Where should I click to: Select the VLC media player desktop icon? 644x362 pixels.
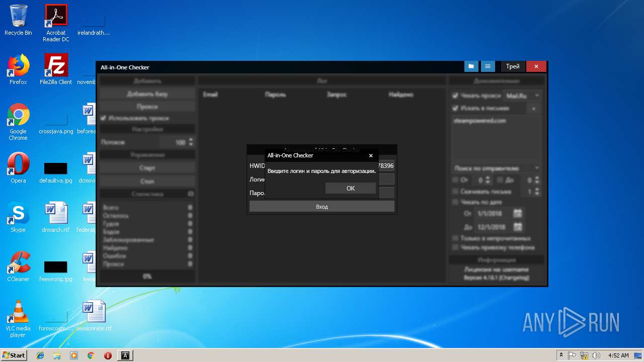point(18,319)
